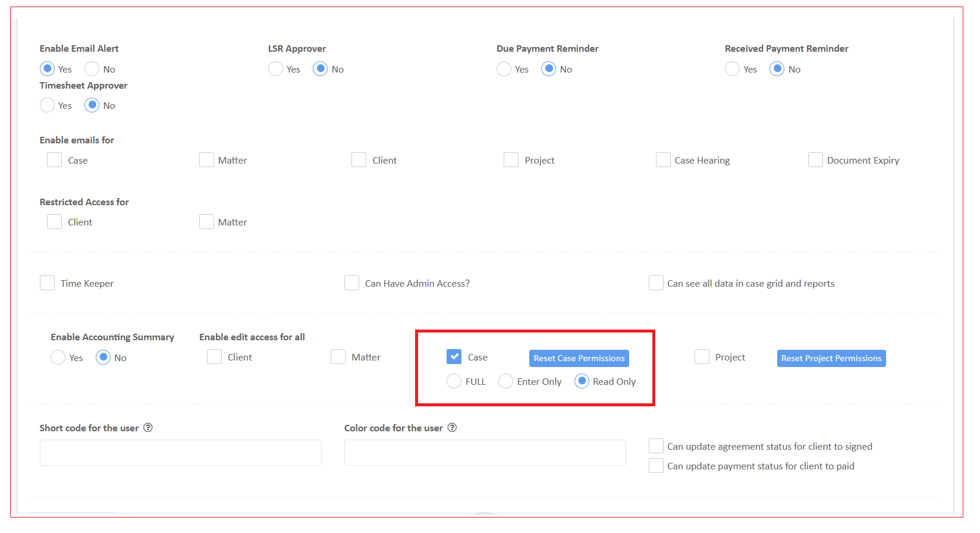Viewport: 980px width, 533px height.
Task: Check Matter under Enable edit access for all
Action: (338, 357)
